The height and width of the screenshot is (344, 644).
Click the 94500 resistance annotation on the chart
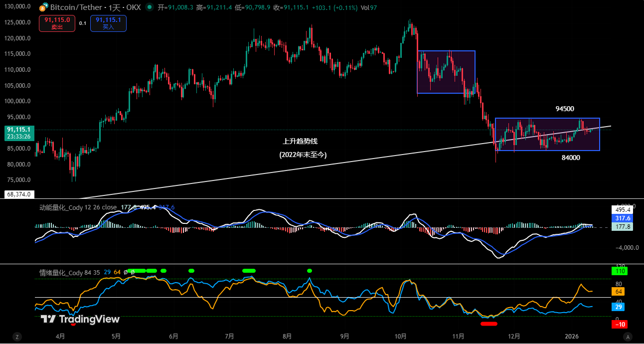point(565,109)
